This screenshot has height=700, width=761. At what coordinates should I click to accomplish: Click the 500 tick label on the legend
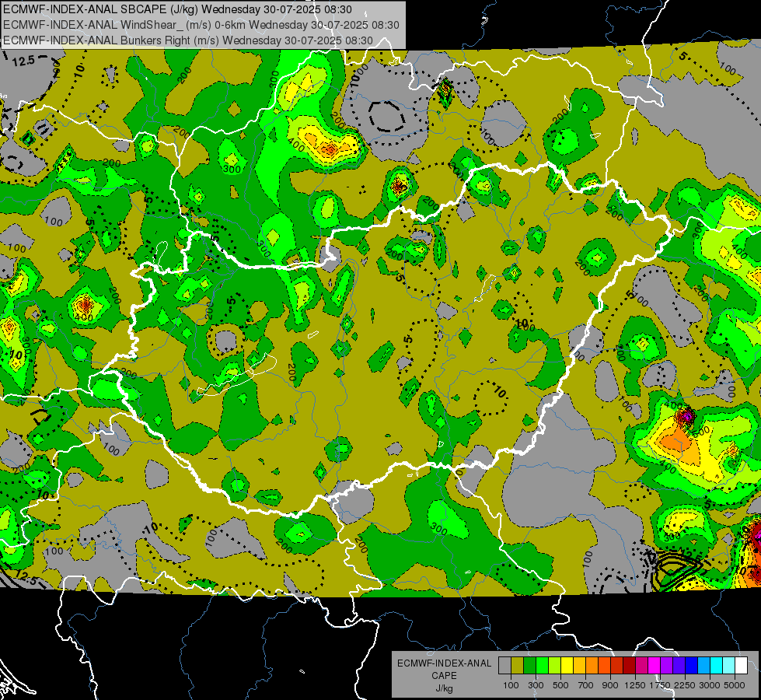pyautogui.click(x=560, y=685)
